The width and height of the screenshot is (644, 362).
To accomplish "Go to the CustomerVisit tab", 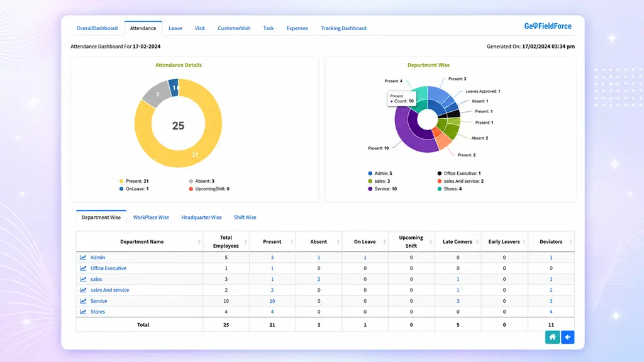I will click(x=234, y=28).
